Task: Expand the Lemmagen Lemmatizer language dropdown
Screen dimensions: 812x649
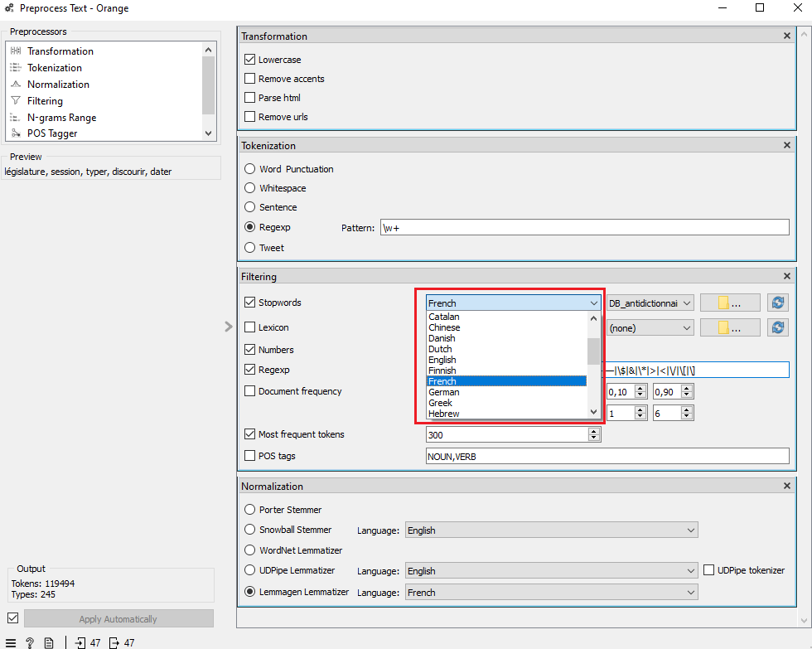Action: point(551,593)
